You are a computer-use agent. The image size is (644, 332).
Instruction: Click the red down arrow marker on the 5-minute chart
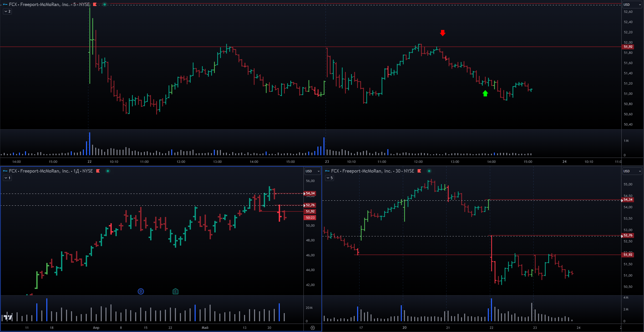pos(443,33)
